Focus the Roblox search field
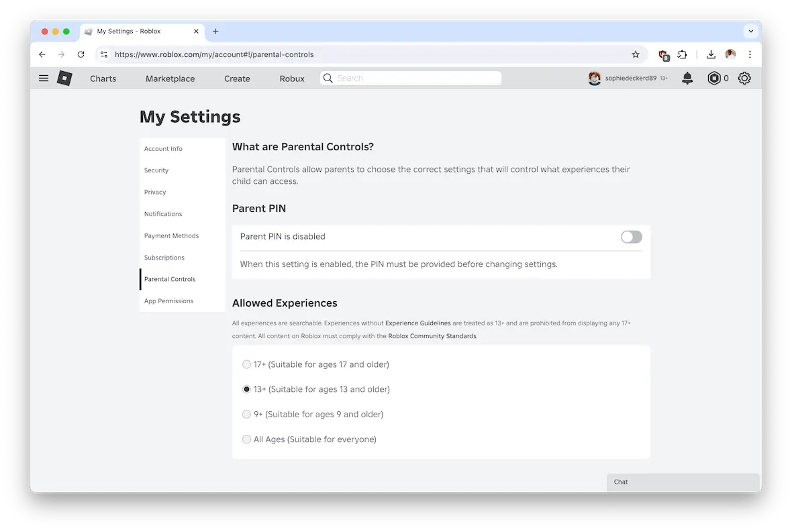Screen dimensions: 792x532 [411, 78]
